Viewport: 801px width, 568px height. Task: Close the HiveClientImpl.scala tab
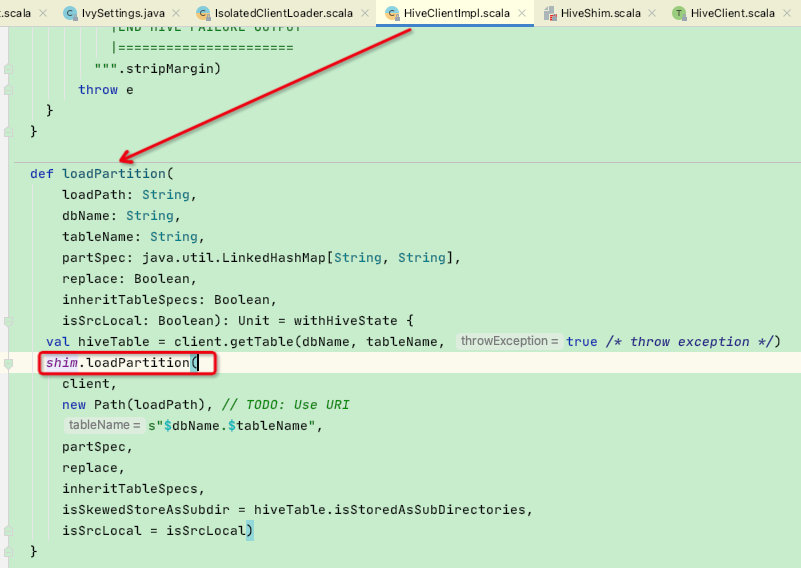[x=522, y=13]
